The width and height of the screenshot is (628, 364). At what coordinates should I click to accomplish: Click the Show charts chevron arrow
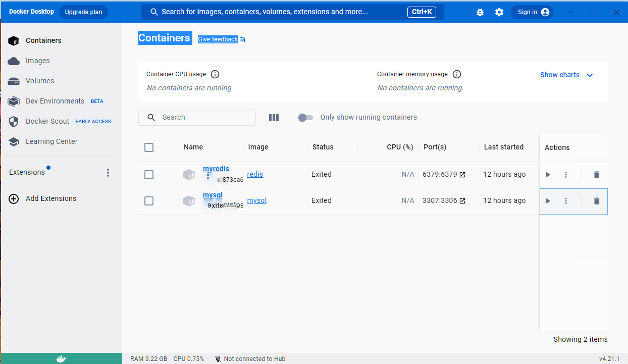point(590,75)
